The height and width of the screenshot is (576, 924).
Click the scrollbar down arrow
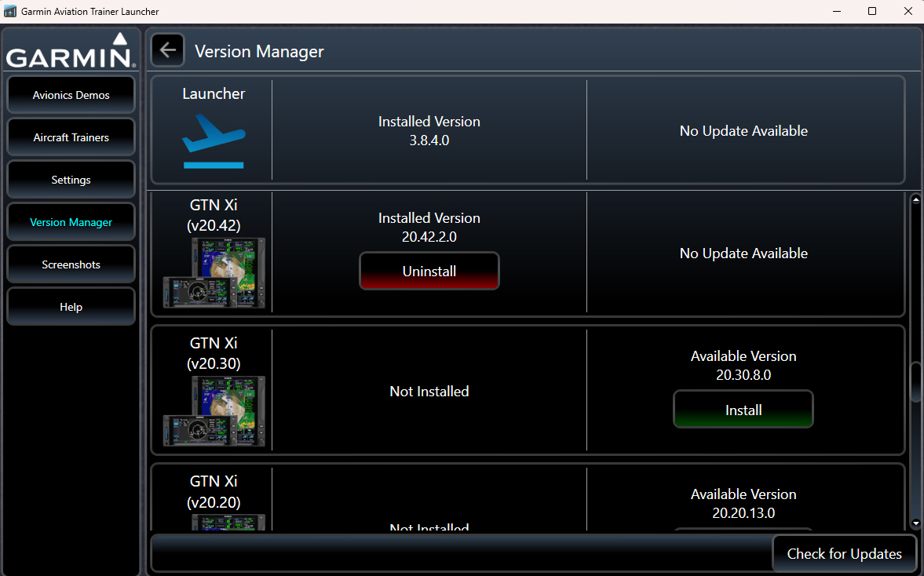coord(915,523)
